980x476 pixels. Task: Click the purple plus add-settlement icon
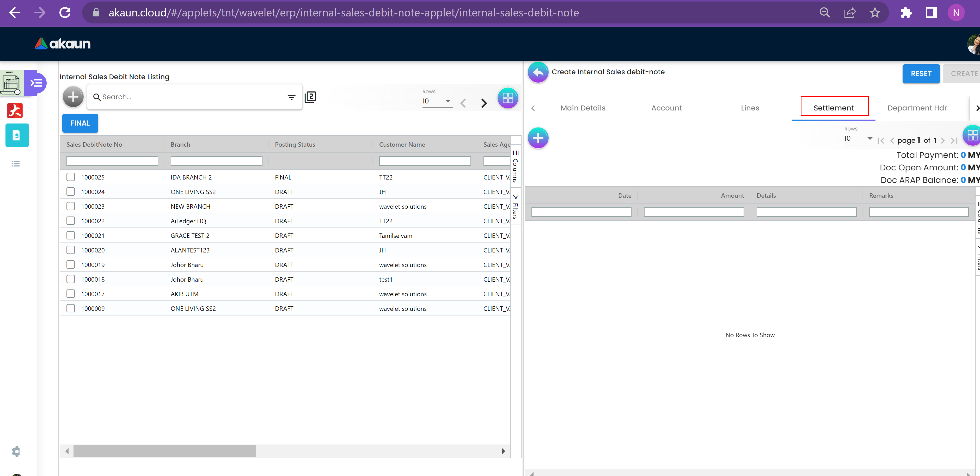coord(538,138)
